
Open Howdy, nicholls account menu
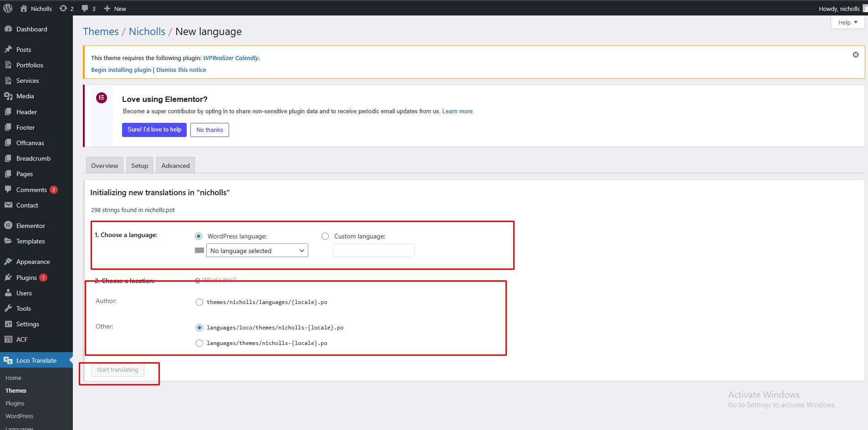pos(842,8)
